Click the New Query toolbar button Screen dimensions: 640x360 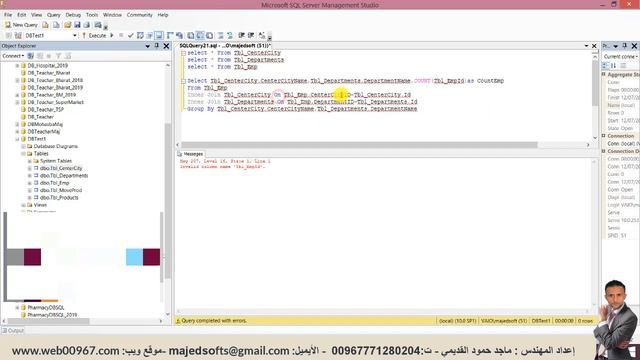pyautogui.click(x=21, y=25)
